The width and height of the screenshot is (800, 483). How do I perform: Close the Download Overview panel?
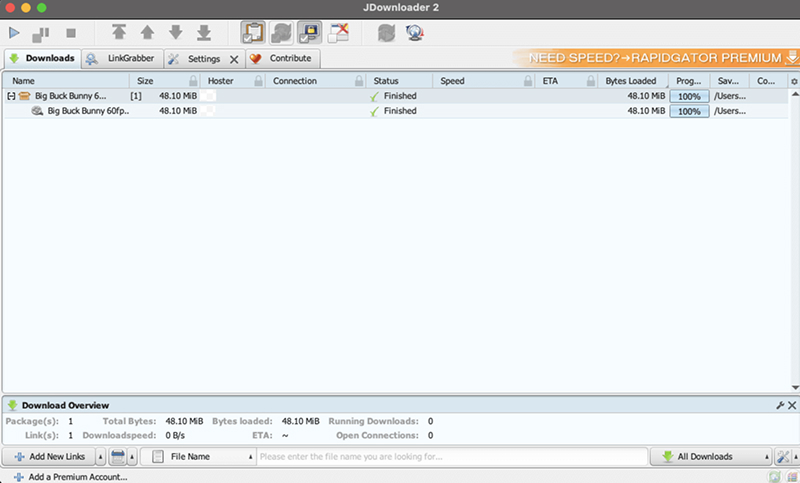[792, 405]
